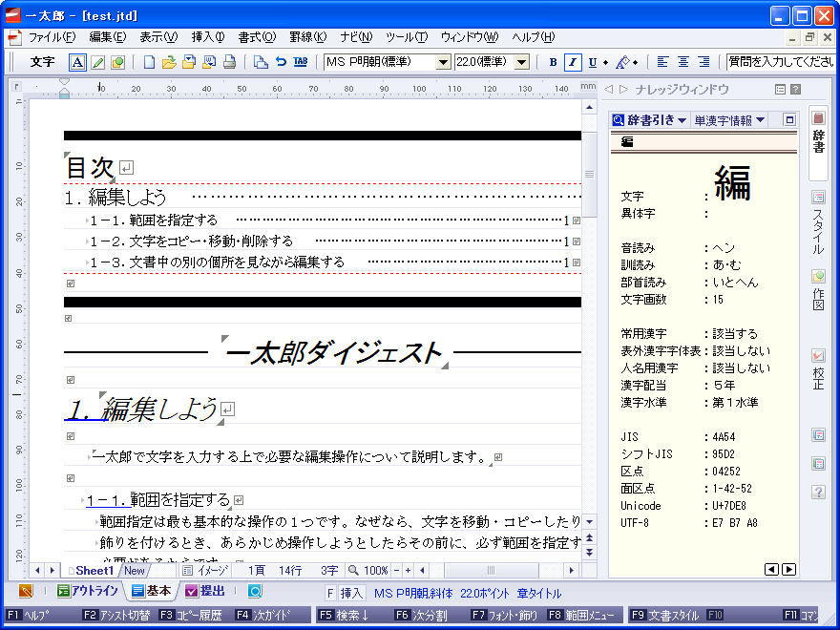Create a new document with blank page icon
This screenshot has height=630, width=840.
click(x=150, y=62)
